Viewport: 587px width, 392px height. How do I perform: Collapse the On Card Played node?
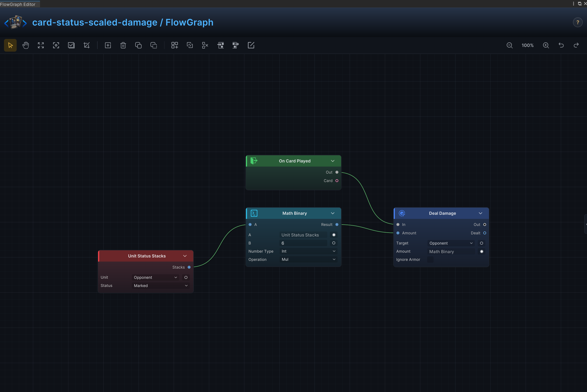click(x=333, y=161)
